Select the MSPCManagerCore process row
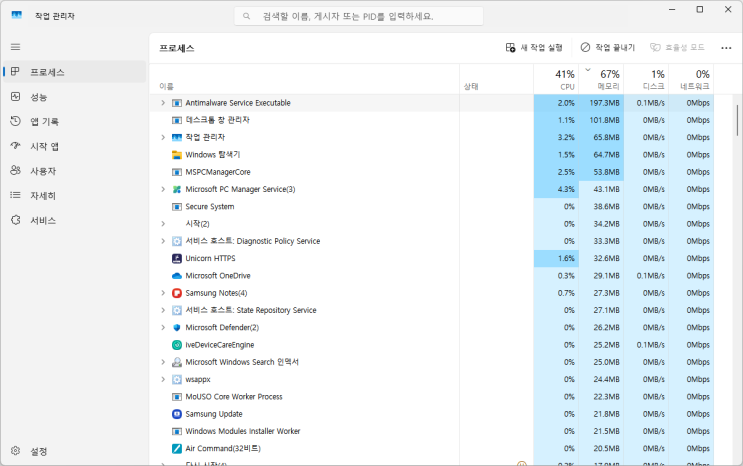This screenshot has width=743, height=466. (x=432, y=172)
